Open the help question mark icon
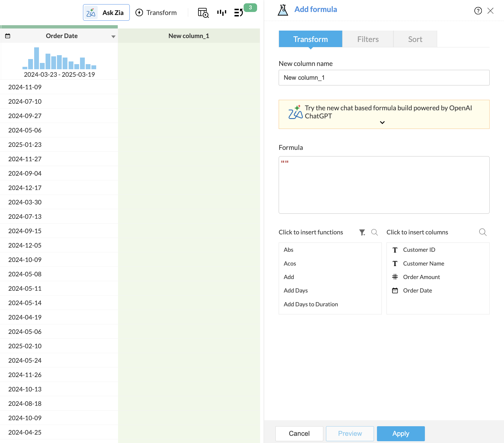This screenshot has height=443, width=504. pyautogui.click(x=478, y=11)
